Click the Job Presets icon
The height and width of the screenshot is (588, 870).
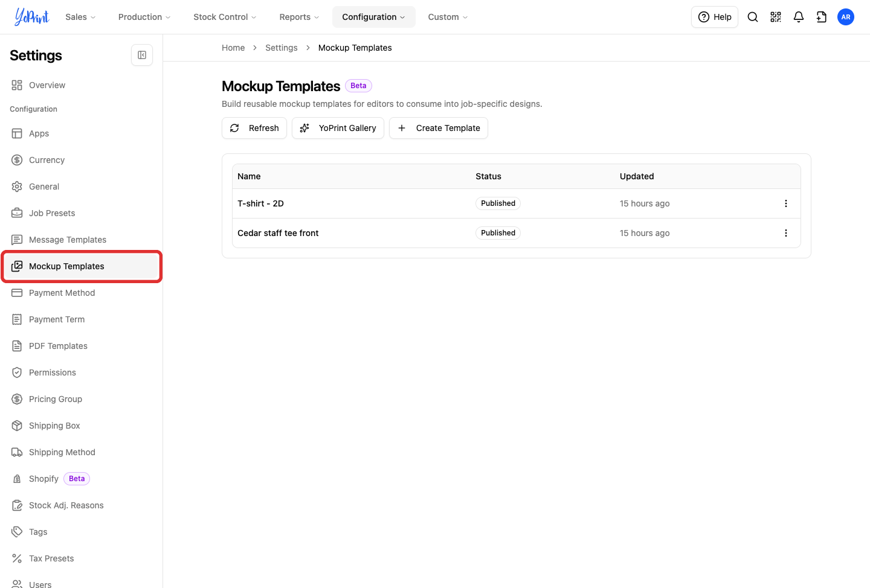click(17, 213)
